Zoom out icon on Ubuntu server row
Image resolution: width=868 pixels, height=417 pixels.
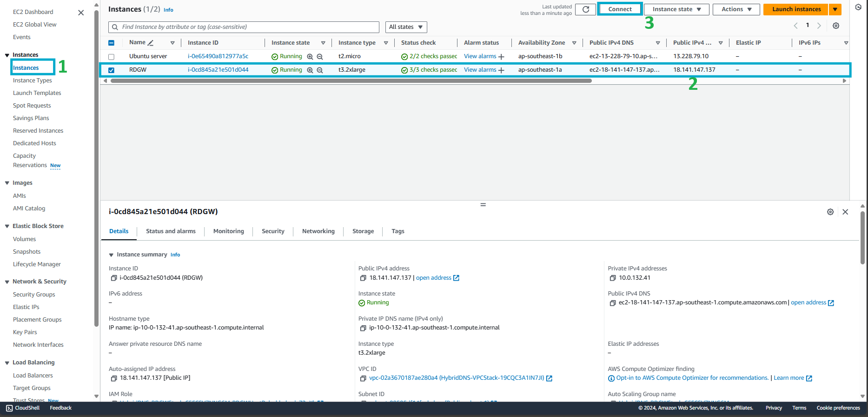320,57
